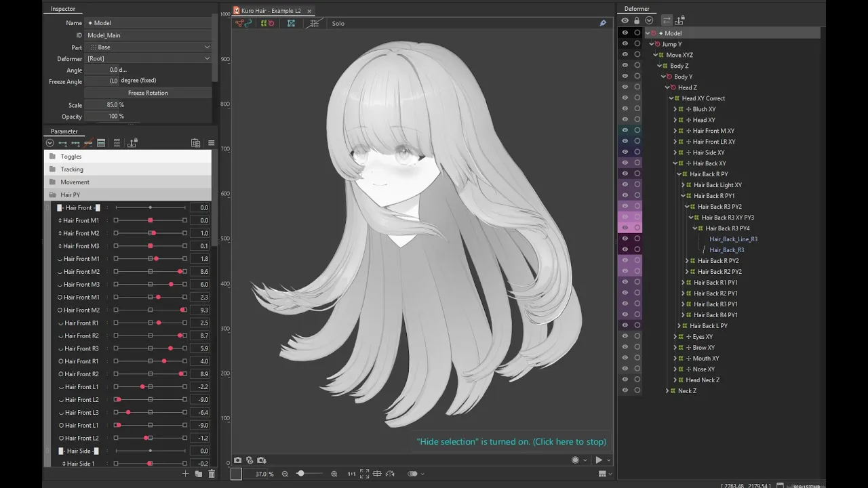Hide the Blush XY deformer via its eye
The height and width of the screenshot is (488, 868).
625,108
